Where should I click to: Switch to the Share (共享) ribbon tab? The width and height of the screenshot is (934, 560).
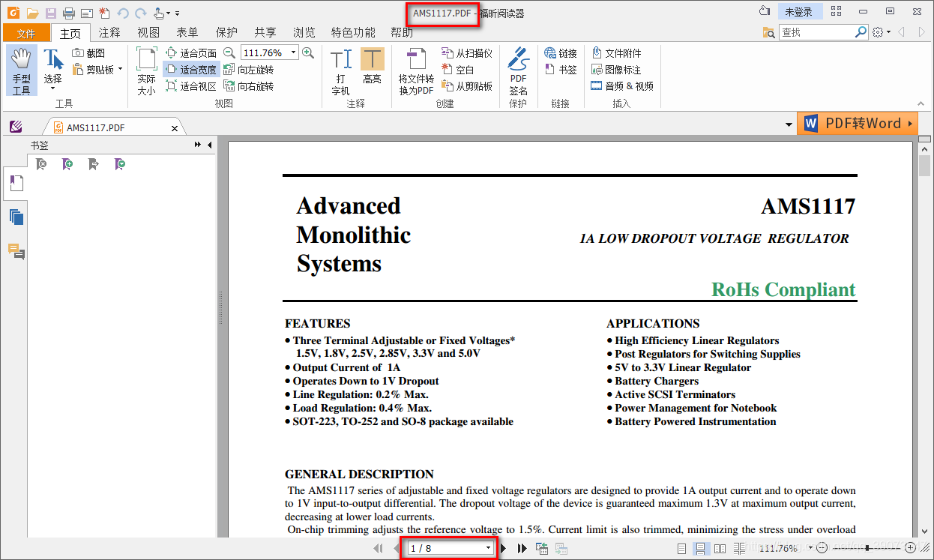click(265, 32)
